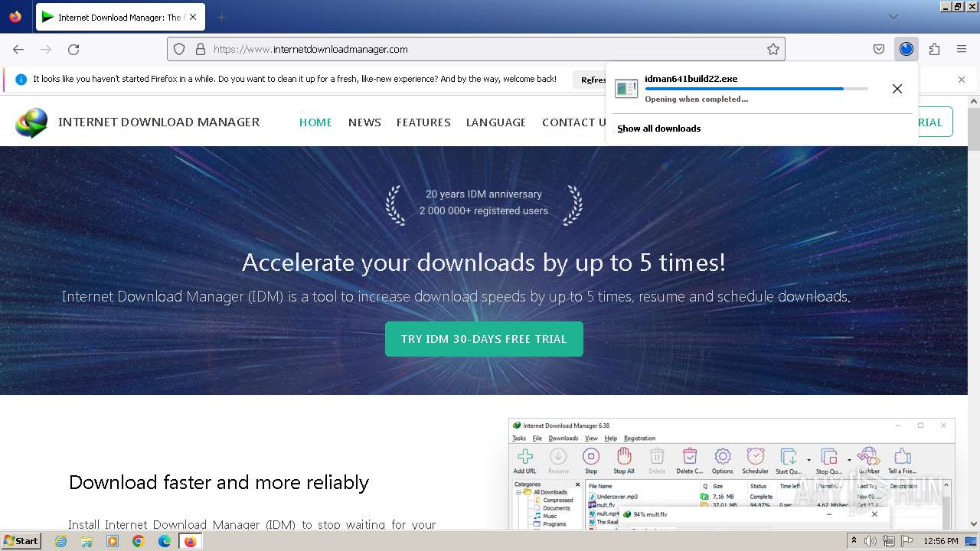
Task: Reload the current page
Action: pos(73,49)
